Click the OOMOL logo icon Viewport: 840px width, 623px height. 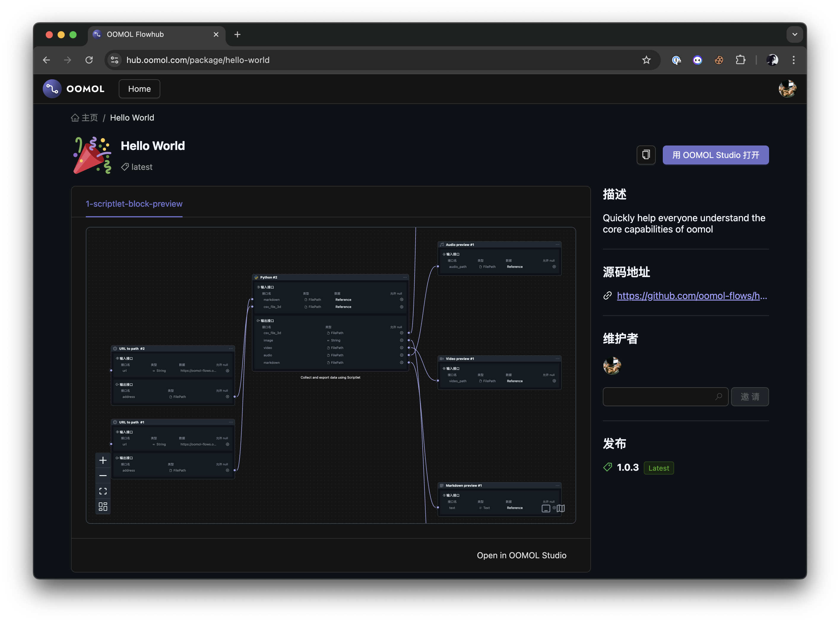pos(52,89)
